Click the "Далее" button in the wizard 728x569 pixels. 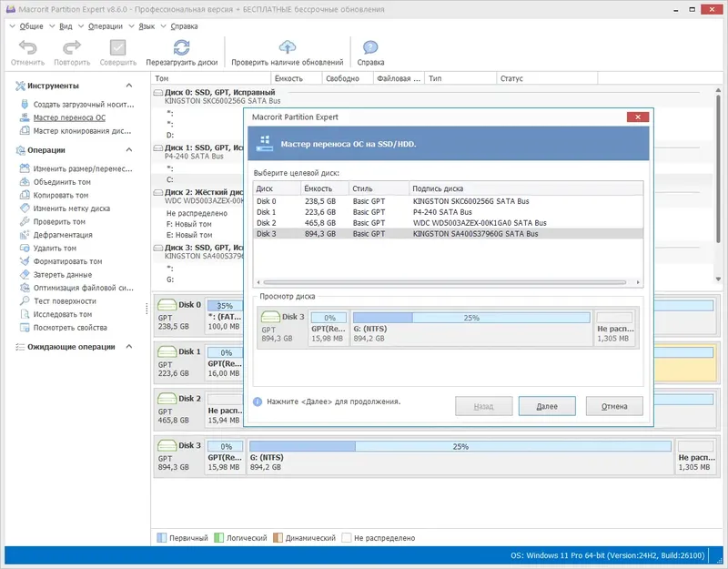[546, 406]
